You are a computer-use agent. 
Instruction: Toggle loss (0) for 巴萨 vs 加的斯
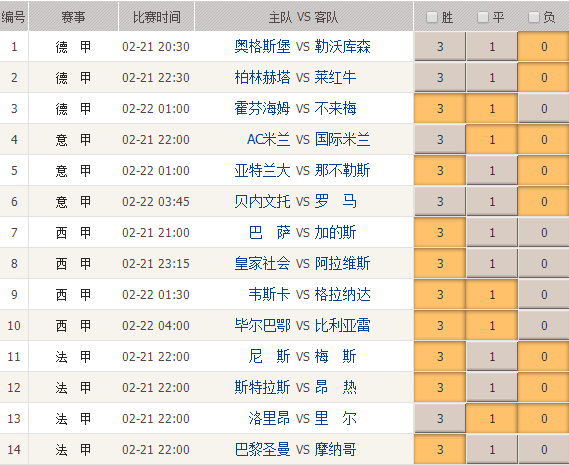(544, 232)
